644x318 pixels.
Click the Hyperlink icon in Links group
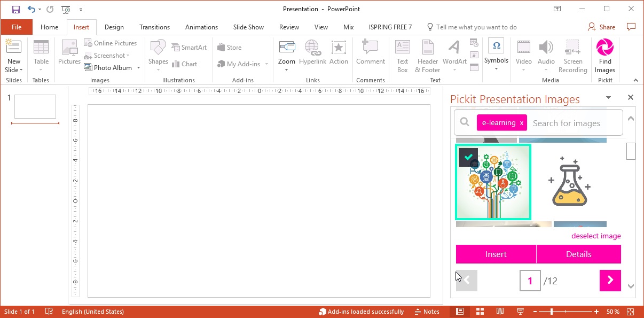coord(312,56)
